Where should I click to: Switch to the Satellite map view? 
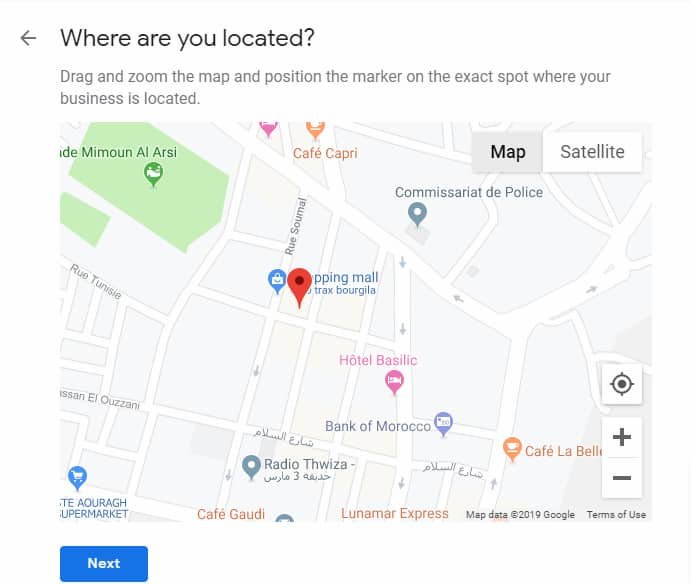click(592, 152)
